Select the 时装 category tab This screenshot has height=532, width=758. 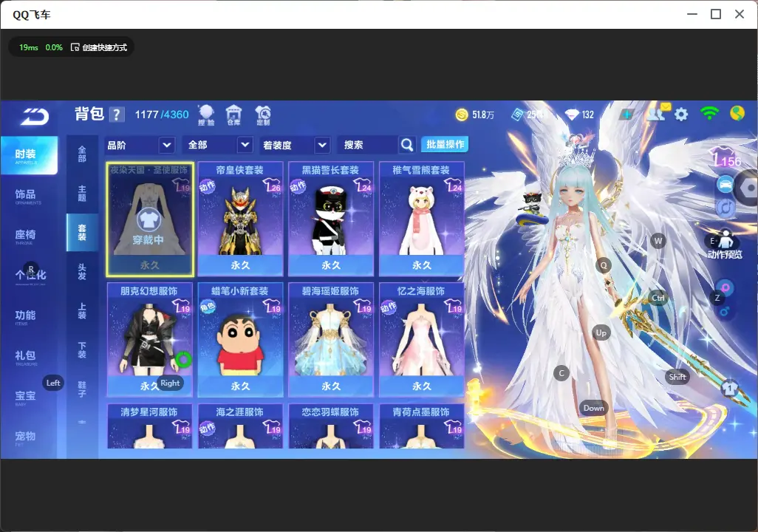click(29, 155)
